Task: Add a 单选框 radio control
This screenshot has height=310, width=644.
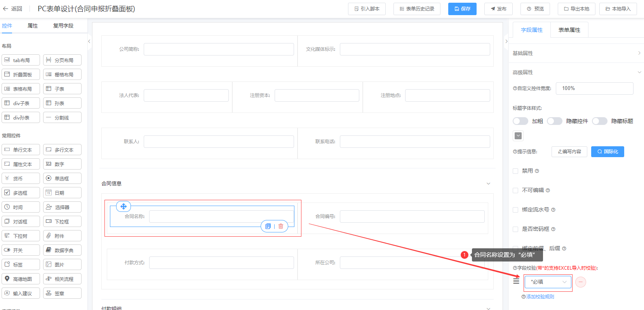Action: [x=62, y=178]
